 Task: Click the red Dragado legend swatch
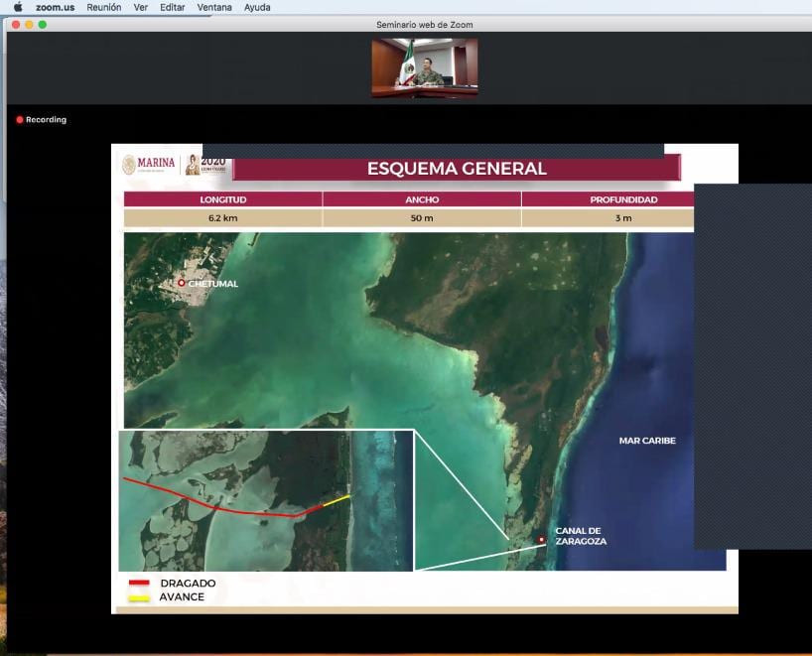point(139,584)
